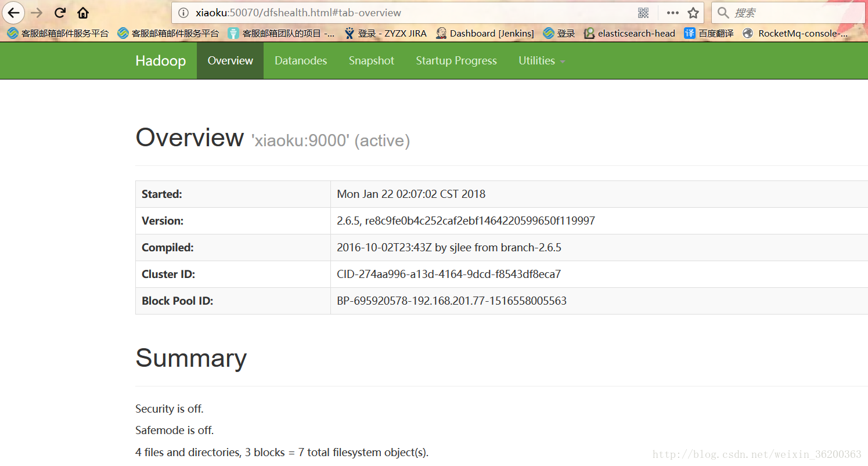This screenshot has width=868, height=466.
Task: Click the search magnifier icon
Action: click(723, 13)
